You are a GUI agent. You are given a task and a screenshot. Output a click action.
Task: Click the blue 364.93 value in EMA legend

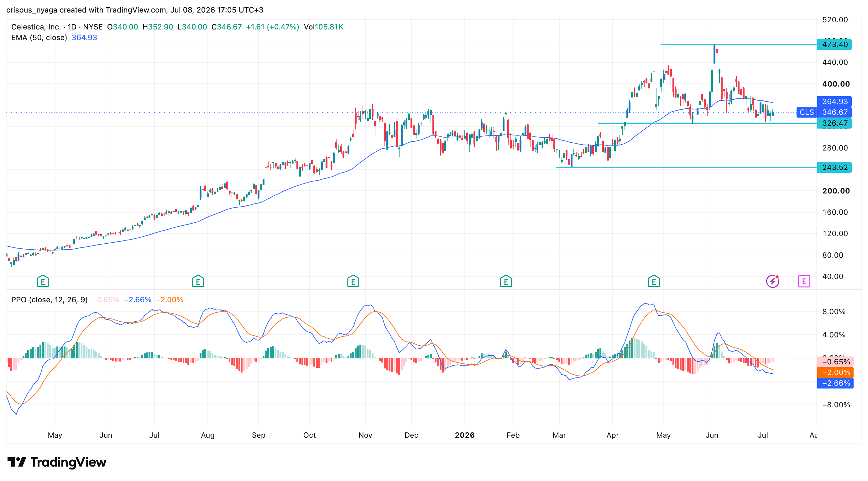(x=84, y=38)
